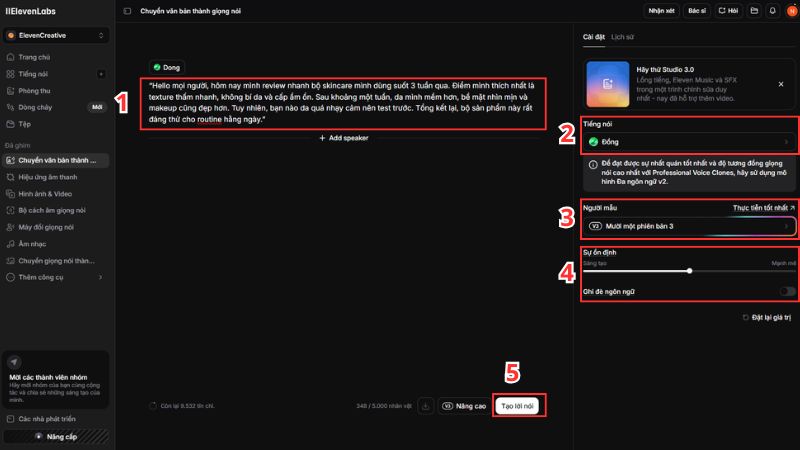
Task: Open Chuyển giọng nói thành speech-to-text
Action: [x=56, y=261]
